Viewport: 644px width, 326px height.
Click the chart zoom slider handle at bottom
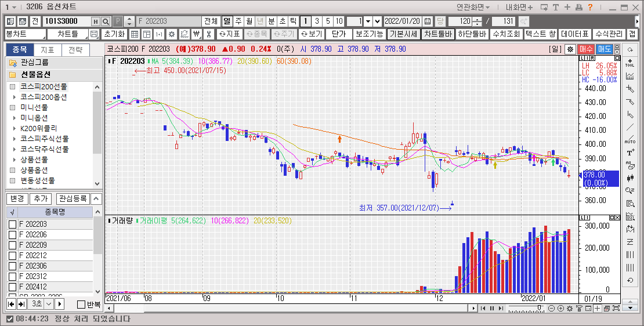[539, 307]
